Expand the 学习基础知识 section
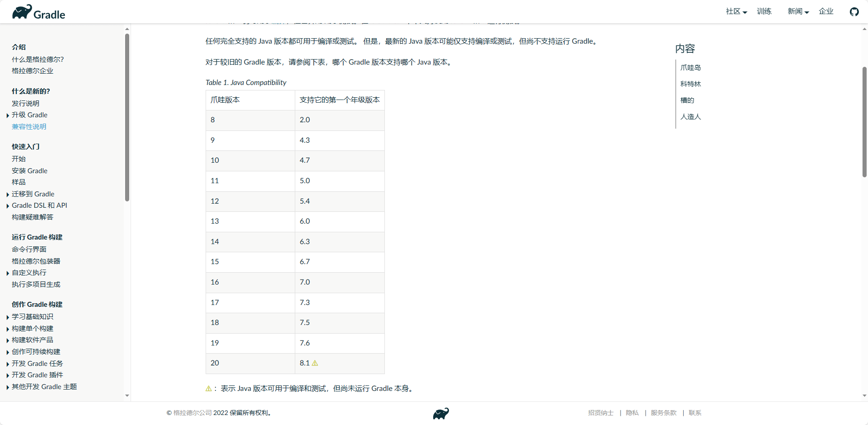This screenshot has height=425, width=868. 8,317
